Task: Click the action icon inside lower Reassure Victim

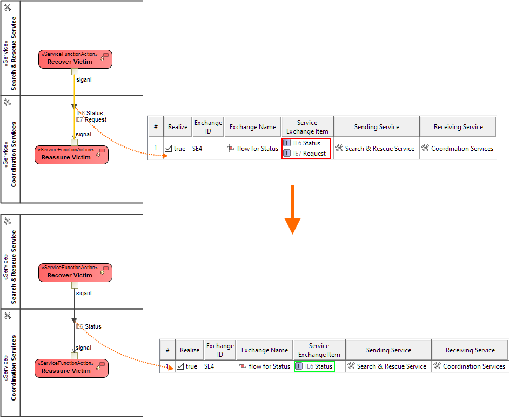Action: pos(100,366)
